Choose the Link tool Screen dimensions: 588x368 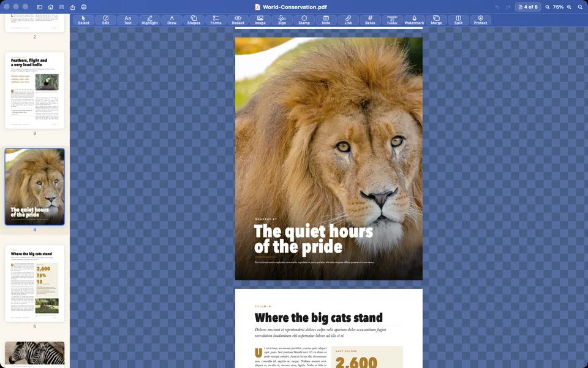tap(349, 20)
